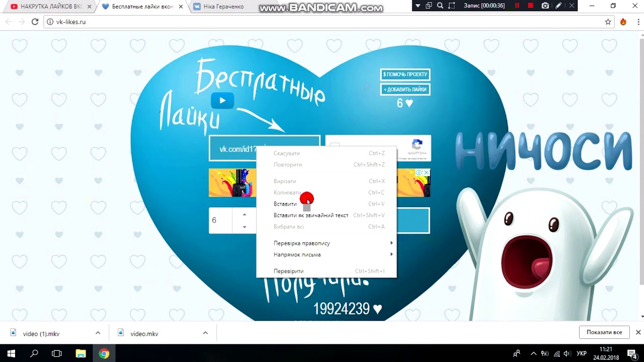Select Перевірити in the context menu

click(327, 271)
